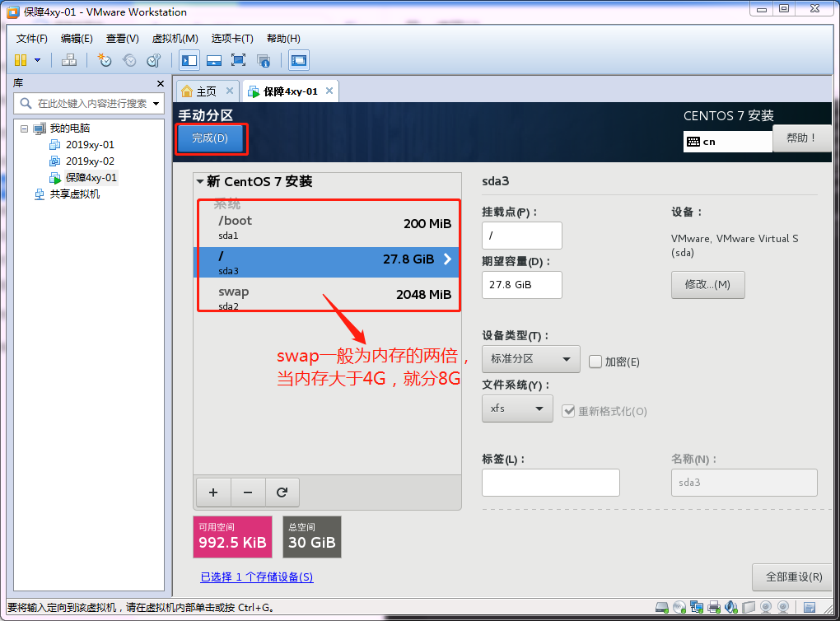Open the 已选择 1 个存储设备(S) link
Viewport: 840px width, 621px height.
point(257,577)
